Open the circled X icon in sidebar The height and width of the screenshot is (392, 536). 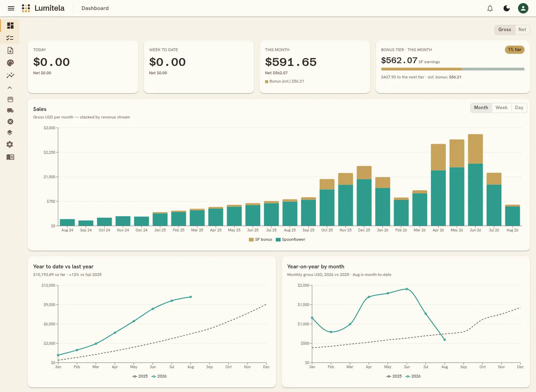click(x=10, y=122)
